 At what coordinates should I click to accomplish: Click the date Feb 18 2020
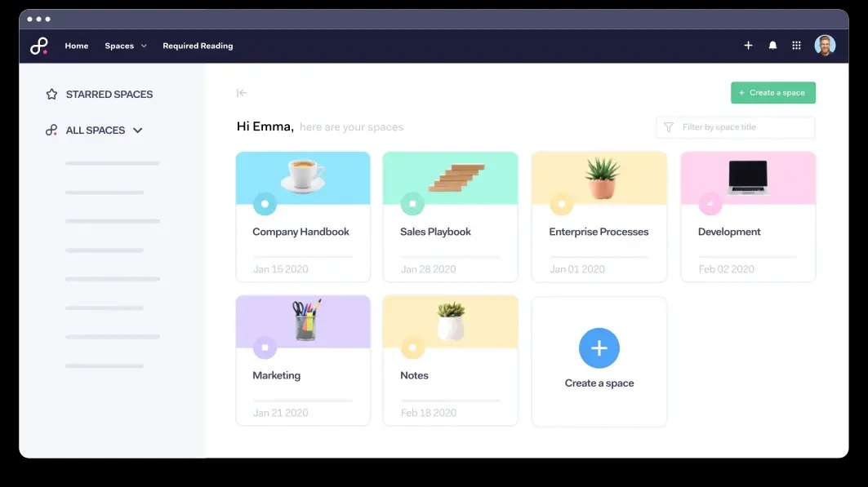click(x=429, y=413)
